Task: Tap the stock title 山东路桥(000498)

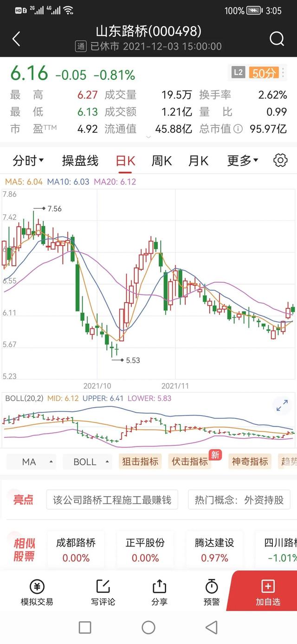Action: (148, 31)
